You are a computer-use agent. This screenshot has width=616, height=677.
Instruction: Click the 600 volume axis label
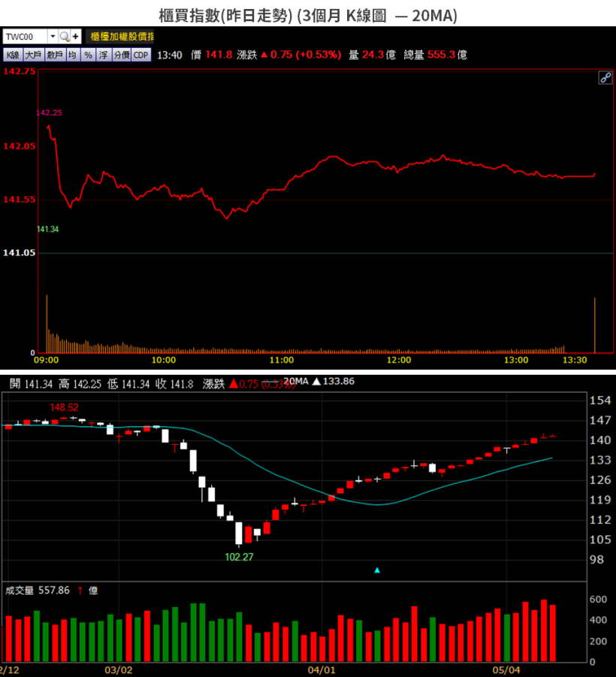pyautogui.click(x=598, y=600)
